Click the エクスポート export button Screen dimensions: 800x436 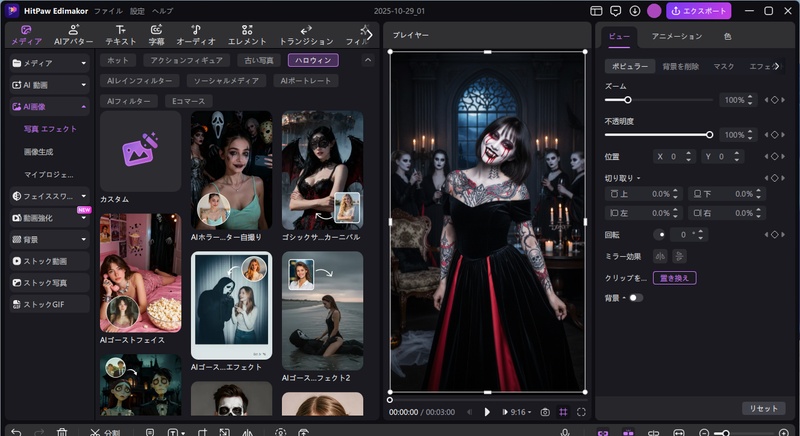698,11
